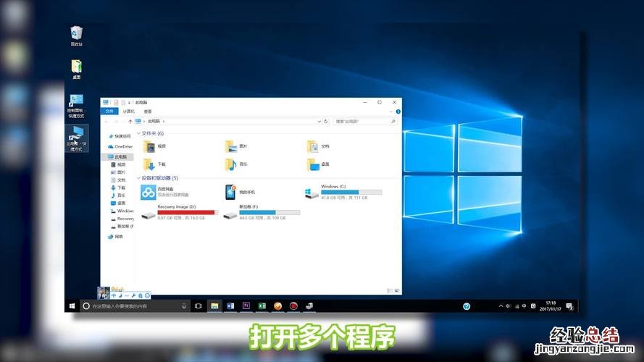This screenshot has width=644, height=362.
Task: Select the 图片 folder in content area
Action: pos(236,146)
